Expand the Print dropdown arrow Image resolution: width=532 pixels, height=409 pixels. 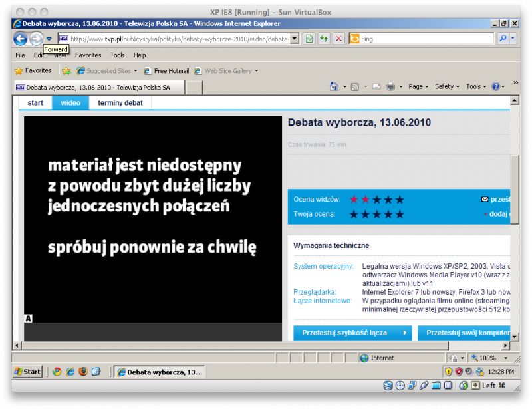[401, 87]
